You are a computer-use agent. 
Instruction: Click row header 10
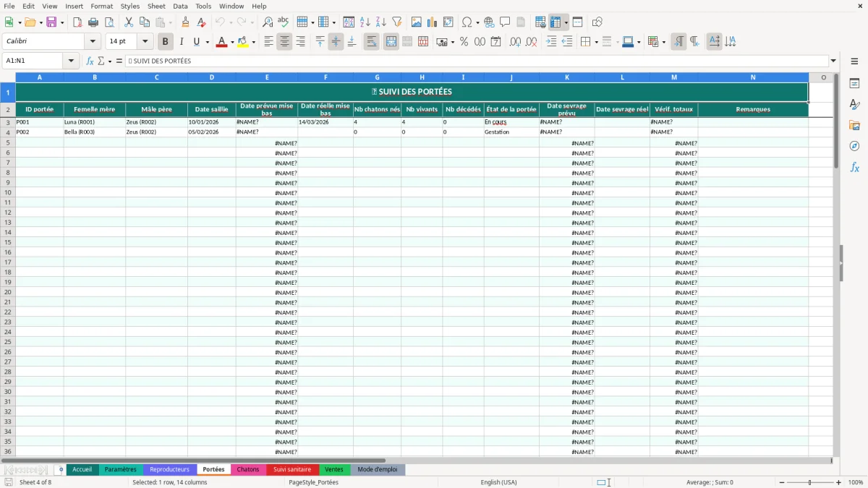[x=8, y=192]
